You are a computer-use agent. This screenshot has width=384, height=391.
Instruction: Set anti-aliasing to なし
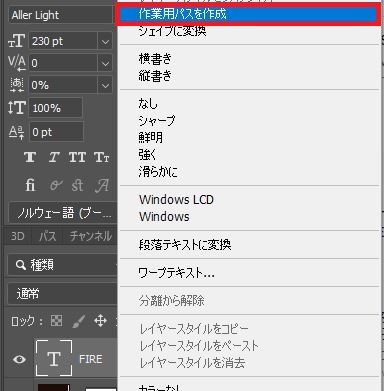tap(148, 104)
